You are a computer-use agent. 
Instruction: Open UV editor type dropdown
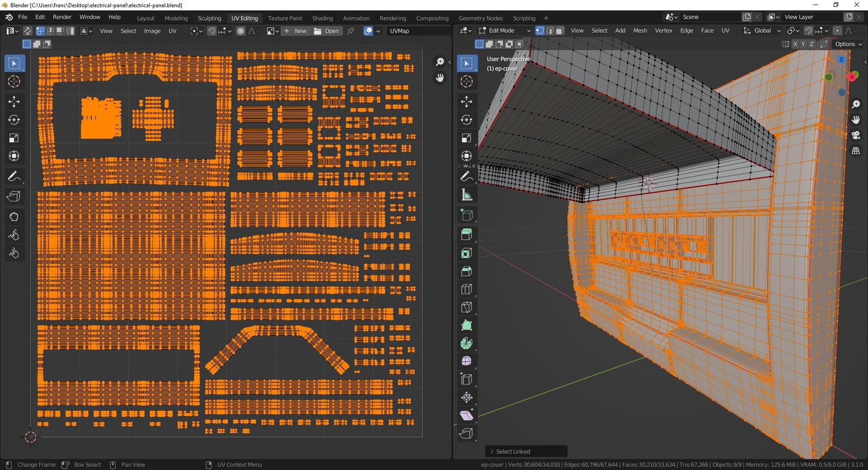pyautogui.click(x=12, y=31)
